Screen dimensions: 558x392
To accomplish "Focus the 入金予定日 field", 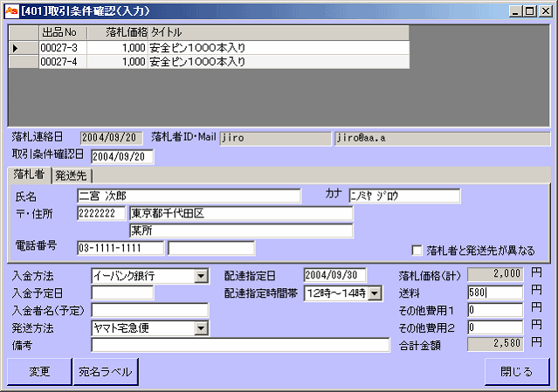I will click(122, 292).
